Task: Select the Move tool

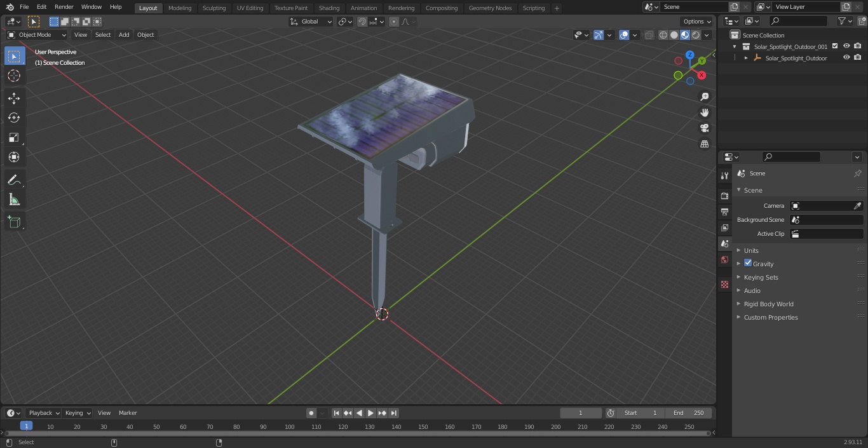Action: click(x=14, y=98)
